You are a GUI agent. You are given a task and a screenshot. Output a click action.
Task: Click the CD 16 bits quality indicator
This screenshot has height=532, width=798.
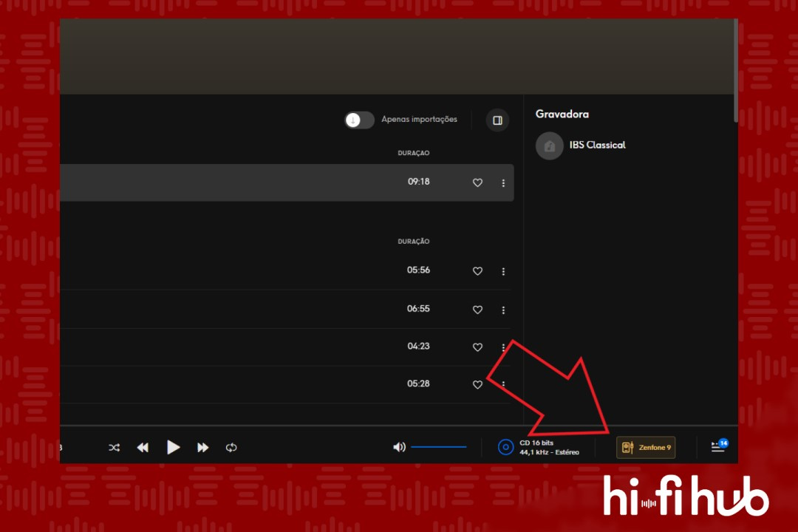pos(538,447)
